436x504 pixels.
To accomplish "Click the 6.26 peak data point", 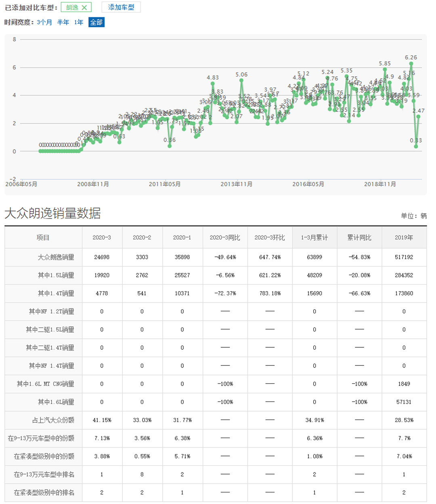I will point(411,64).
